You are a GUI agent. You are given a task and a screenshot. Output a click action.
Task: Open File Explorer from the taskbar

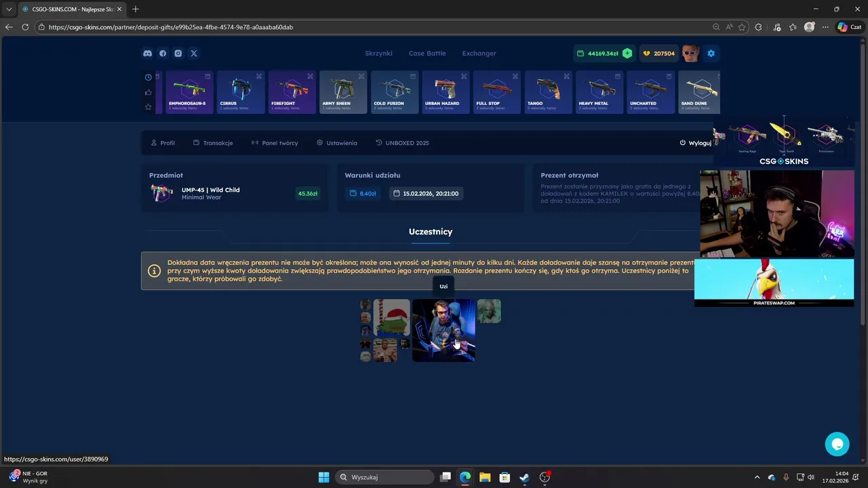(x=485, y=477)
